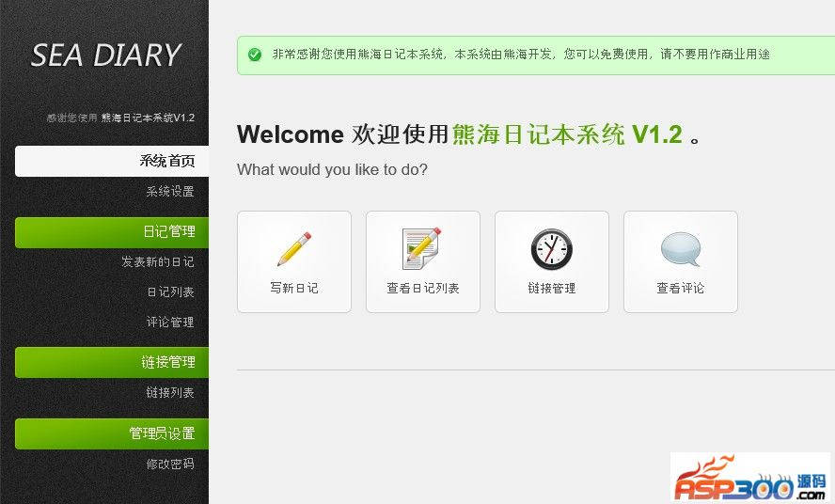Go to 系统首页 in the sidebar
This screenshot has width=835, height=504.
tap(112, 161)
